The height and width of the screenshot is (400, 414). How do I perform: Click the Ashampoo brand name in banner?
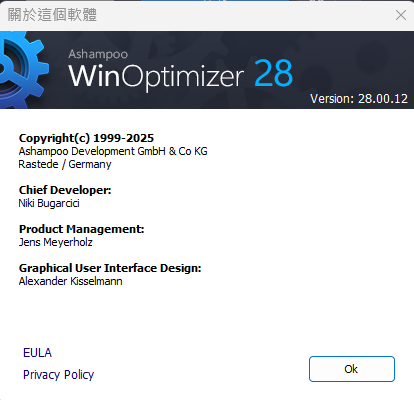tap(98, 54)
